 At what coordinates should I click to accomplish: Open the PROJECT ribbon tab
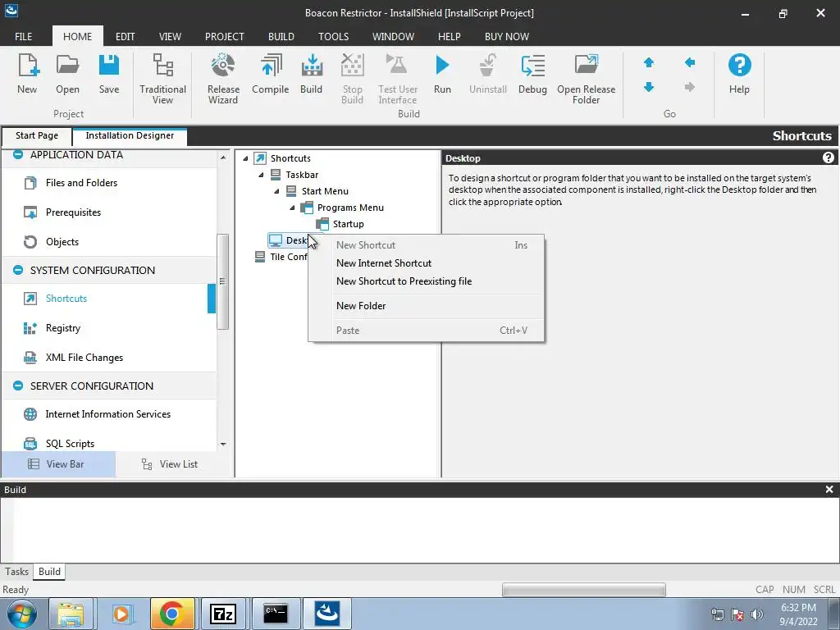(x=225, y=36)
